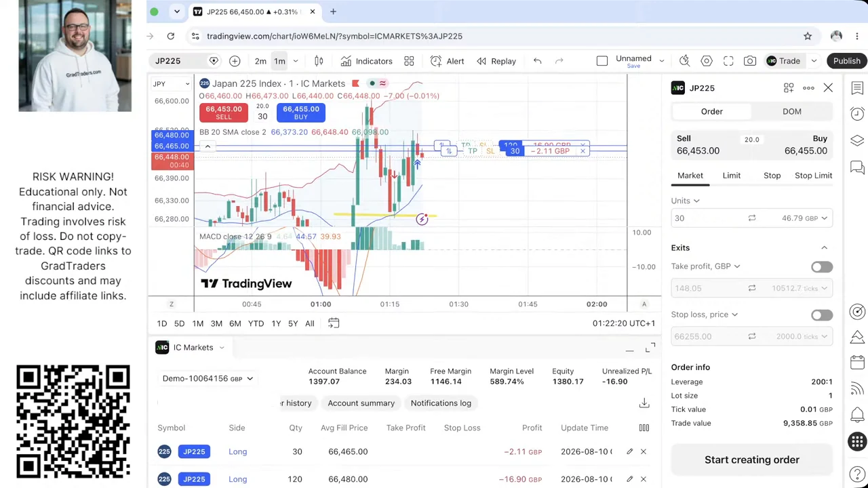The height and width of the screenshot is (488, 868).
Task: Open indicator templates grid
Action: (409, 61)
